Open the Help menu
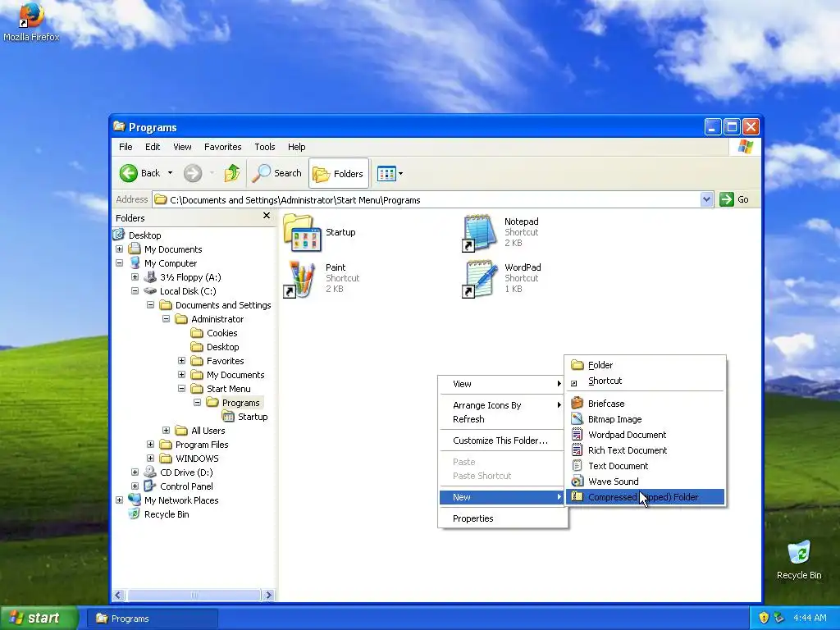The width and height of the screenshot is (840, 630). [x=296, y=147]
